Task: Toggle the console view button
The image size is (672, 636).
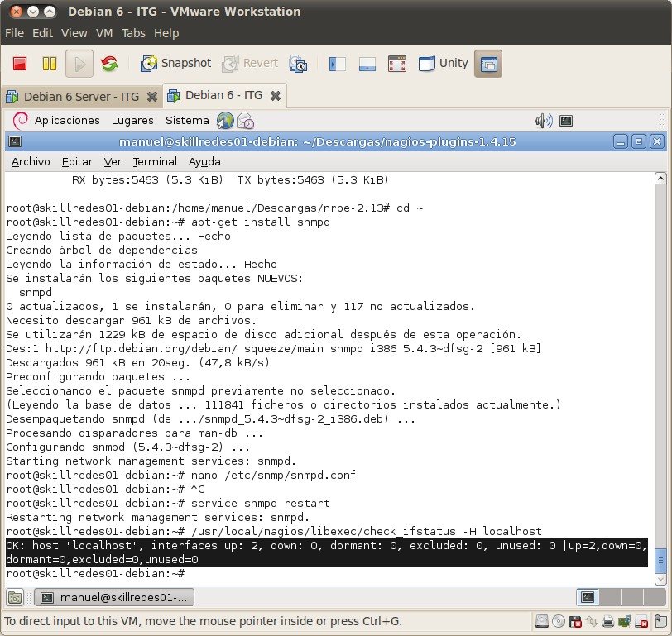Action: (367, 64)
